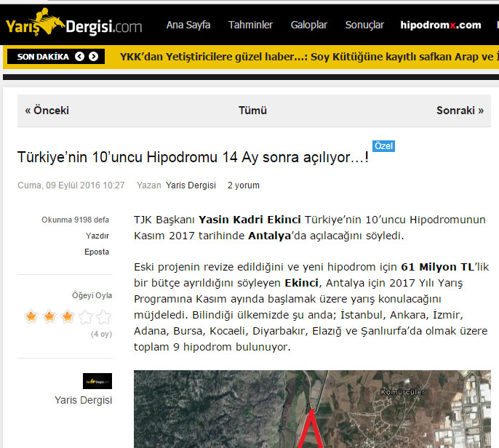
Task: Rate the article three stars
Action: click(x=68, y=316)
